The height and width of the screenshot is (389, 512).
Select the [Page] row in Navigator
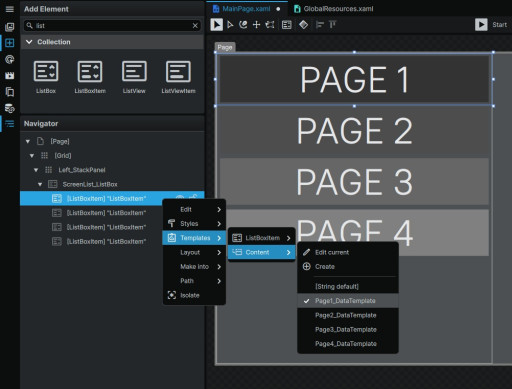(112, 141)
